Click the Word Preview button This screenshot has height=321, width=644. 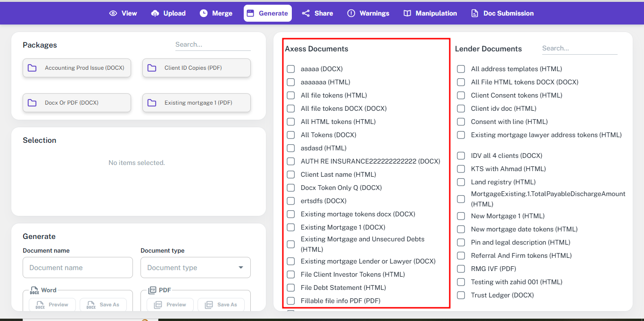coord(52,305)
